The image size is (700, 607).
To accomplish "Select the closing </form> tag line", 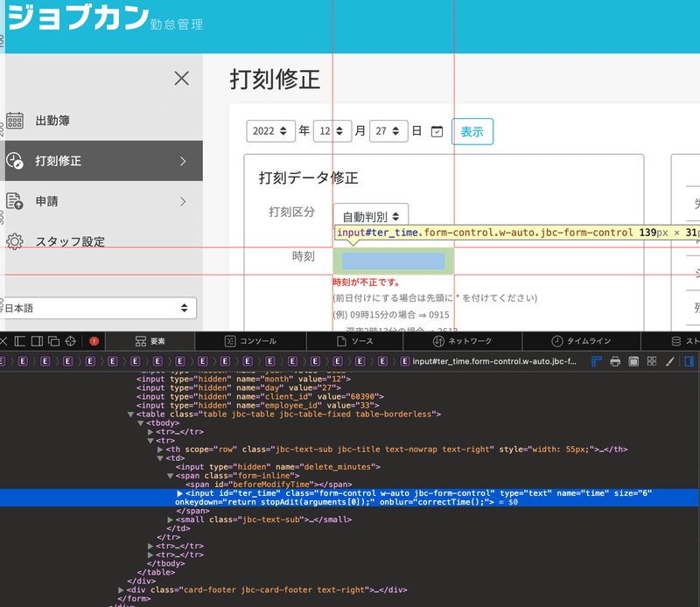I will [x=134, y=599].
